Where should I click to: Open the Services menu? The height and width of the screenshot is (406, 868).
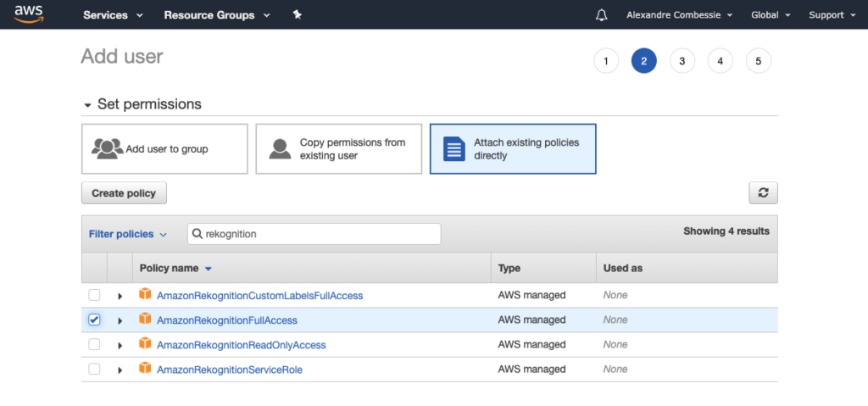(113, 15)
